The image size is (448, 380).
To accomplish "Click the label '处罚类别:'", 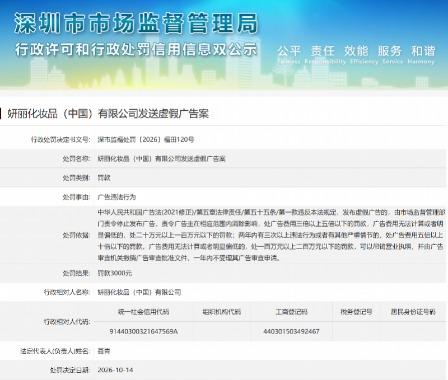I will [x=76, y=178].
